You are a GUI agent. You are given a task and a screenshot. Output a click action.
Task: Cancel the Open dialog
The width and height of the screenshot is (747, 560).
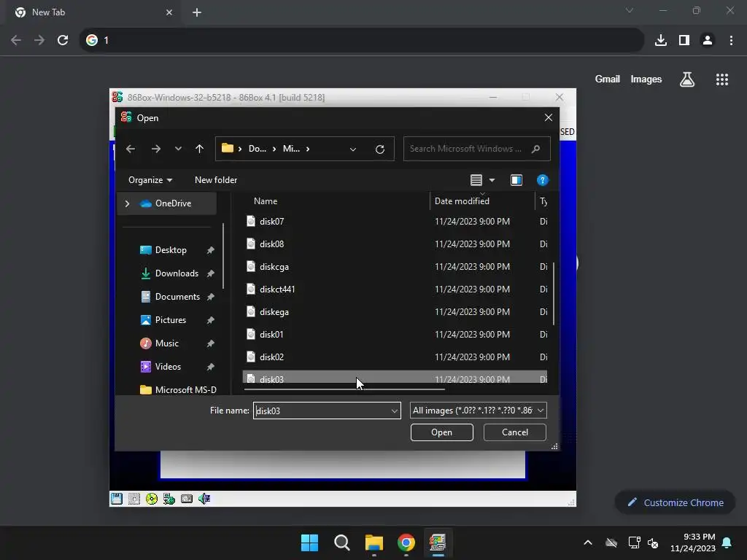click(x=514, y=432)
